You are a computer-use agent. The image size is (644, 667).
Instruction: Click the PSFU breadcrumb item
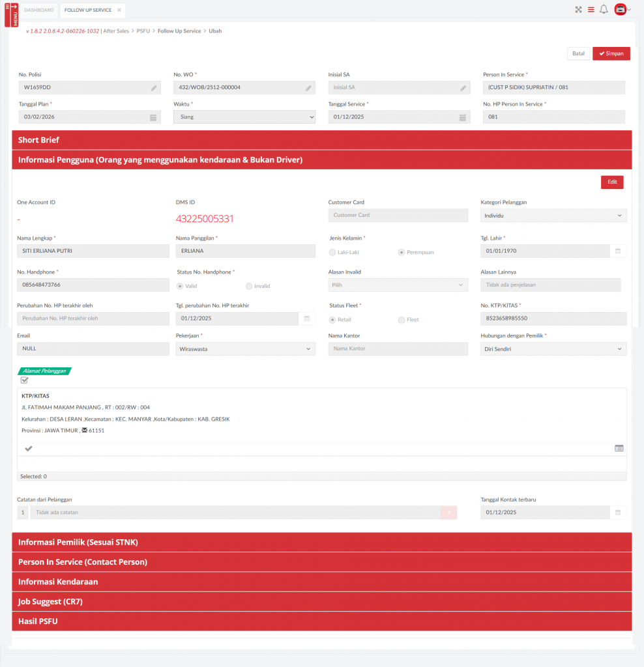[x=143, y=31]
